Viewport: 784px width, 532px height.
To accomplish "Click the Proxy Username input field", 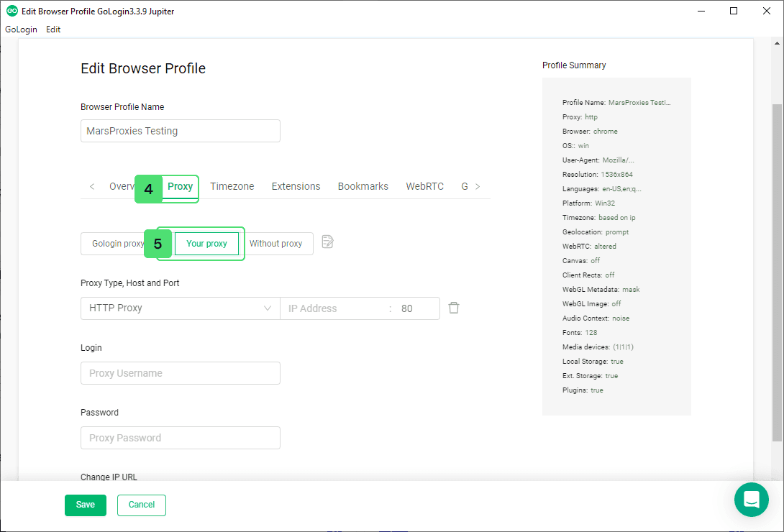I will tap(180, 373).
